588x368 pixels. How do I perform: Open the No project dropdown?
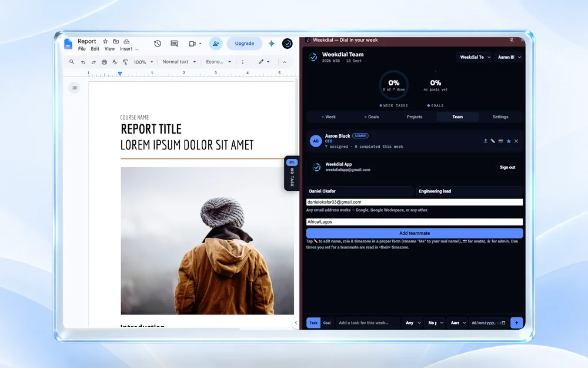[x=435, y=323]
